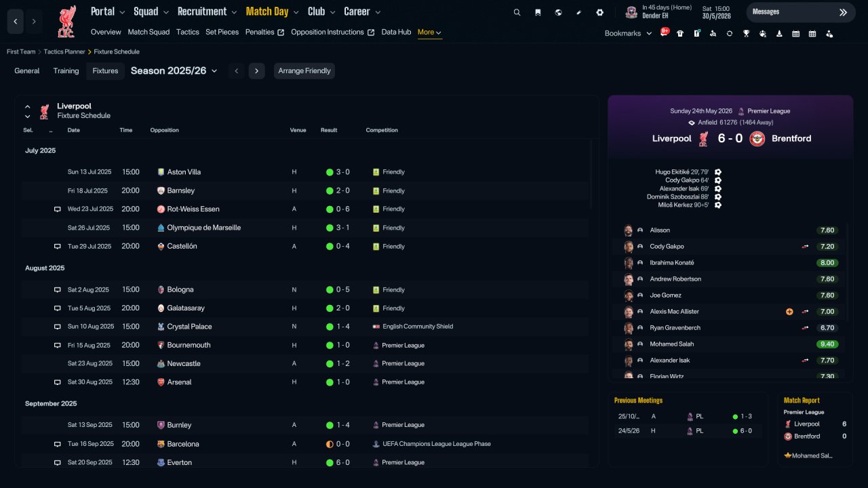Expand Liverpool schedule with down chevron
This screenshot has height=488, width=868.
click(28, 117)
